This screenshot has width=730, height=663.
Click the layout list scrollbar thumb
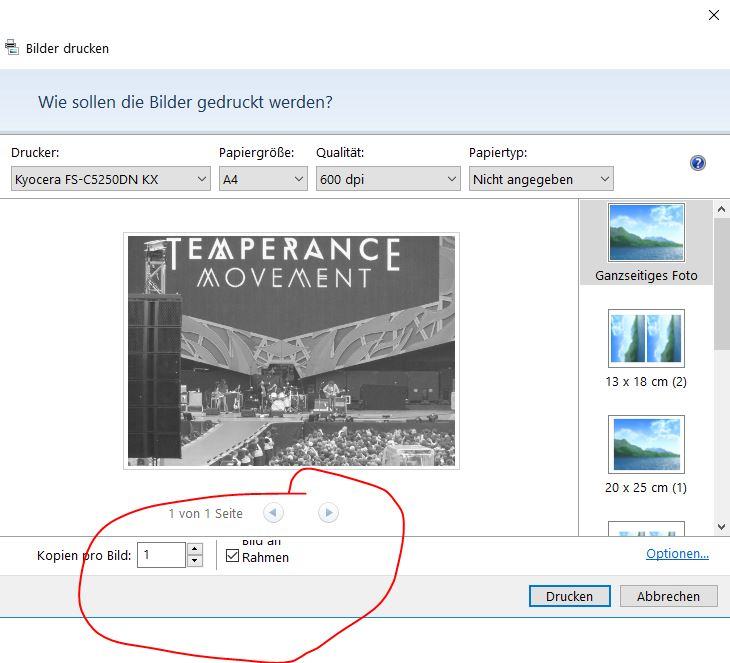[x=721, y=283]
